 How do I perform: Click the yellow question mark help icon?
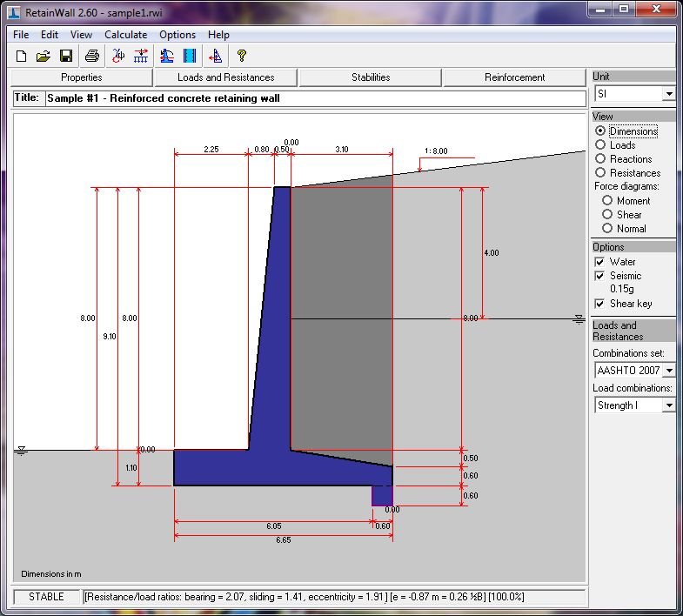(x=241, y=56)
